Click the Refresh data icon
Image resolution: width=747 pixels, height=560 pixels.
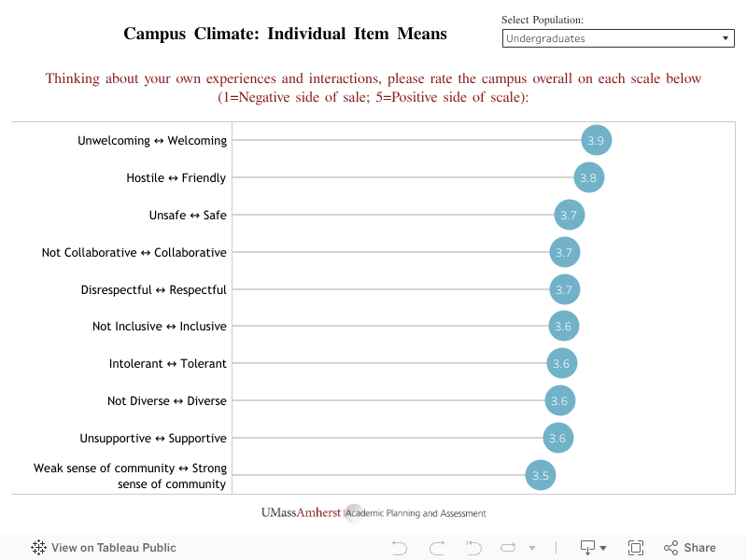click(x=508, y=548)
